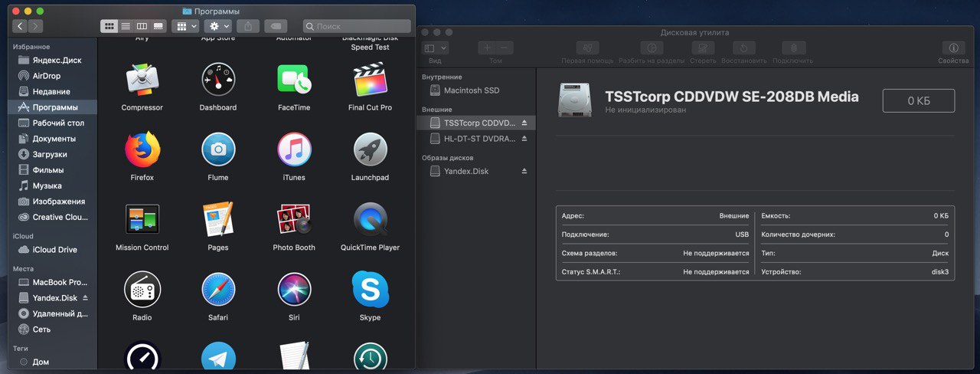Select Сеть in Finder sidebar

coord(54,330)
